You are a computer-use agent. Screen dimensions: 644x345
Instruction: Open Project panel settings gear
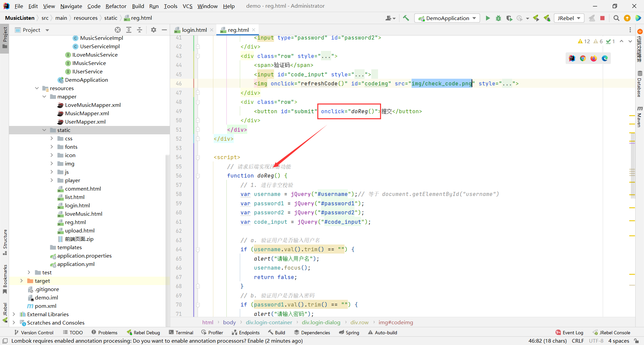click(154, 30)
